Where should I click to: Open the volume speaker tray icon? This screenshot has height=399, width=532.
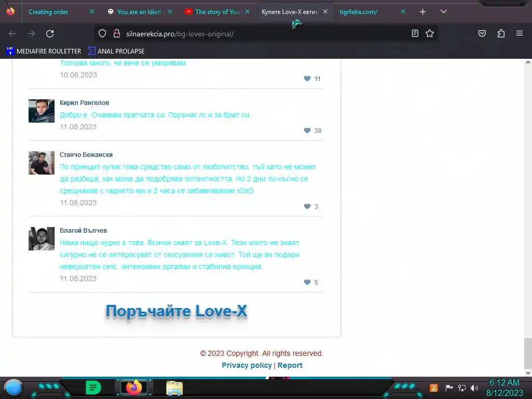point(474,388)
